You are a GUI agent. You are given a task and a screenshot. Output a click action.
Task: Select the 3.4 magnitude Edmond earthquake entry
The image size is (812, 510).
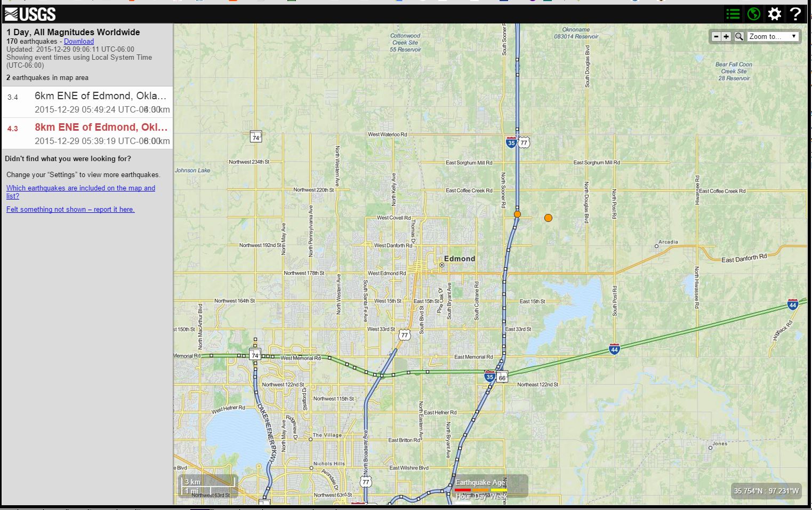(88, 102)
